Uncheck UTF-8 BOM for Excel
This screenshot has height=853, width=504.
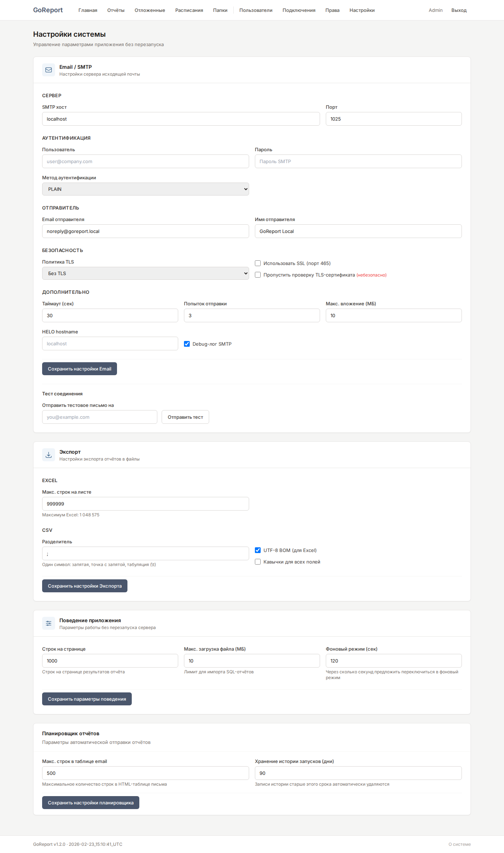(x=258, y=550)
